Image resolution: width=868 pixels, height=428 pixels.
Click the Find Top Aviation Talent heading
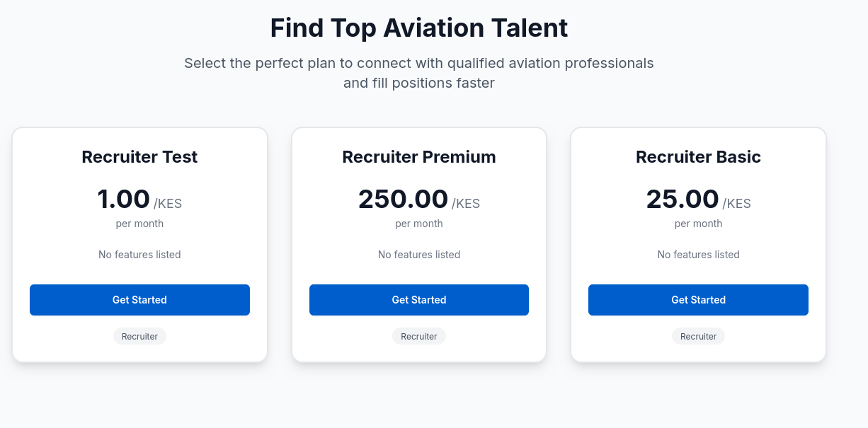[x=418, y=28]
